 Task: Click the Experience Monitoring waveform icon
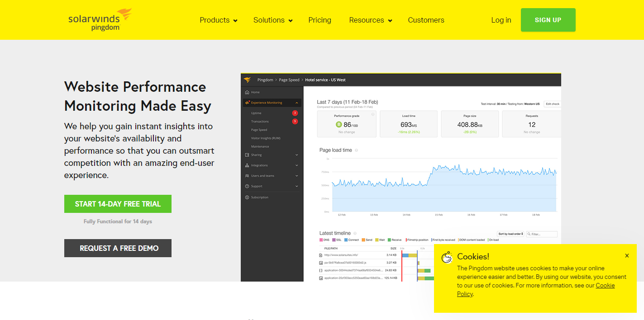(x=247, y=103)
